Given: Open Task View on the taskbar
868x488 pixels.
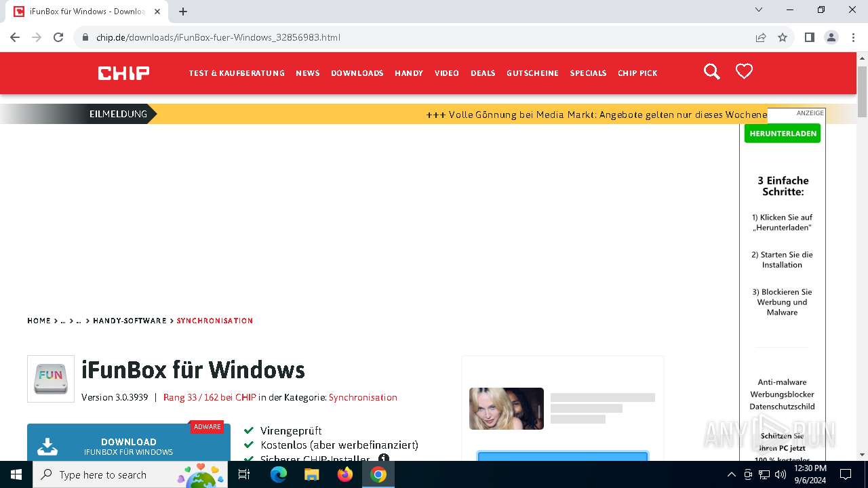Looking at the screenshot, I should point(244,474).
